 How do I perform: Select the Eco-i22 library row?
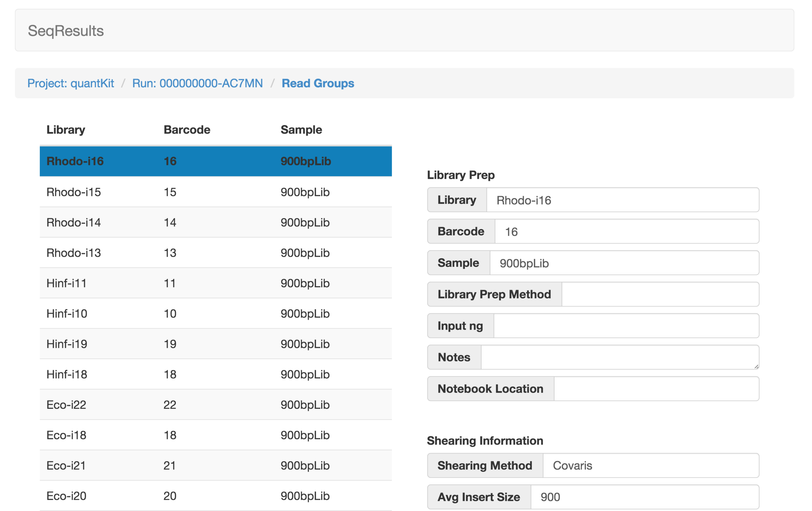215,405
